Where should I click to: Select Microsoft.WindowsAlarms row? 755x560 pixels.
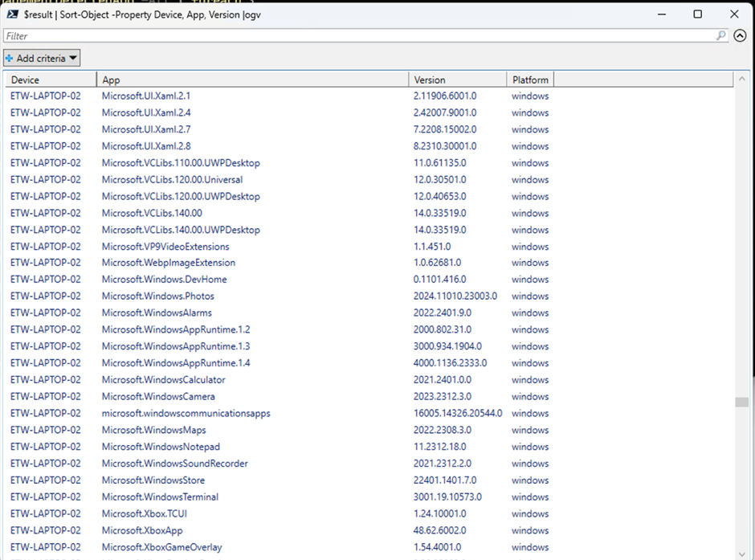click(369, 313)
